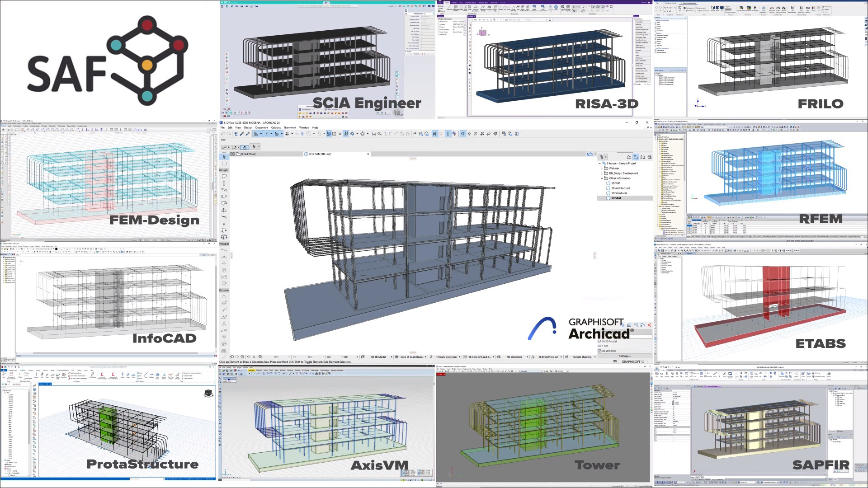Open the Document menu
The image size is (868, 488).
[262, 127]
